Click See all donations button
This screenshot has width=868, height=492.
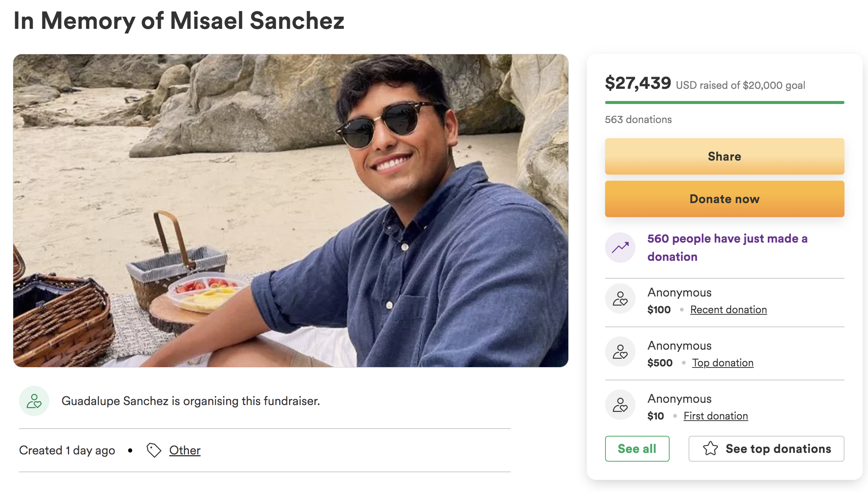[x=637, y=449]
